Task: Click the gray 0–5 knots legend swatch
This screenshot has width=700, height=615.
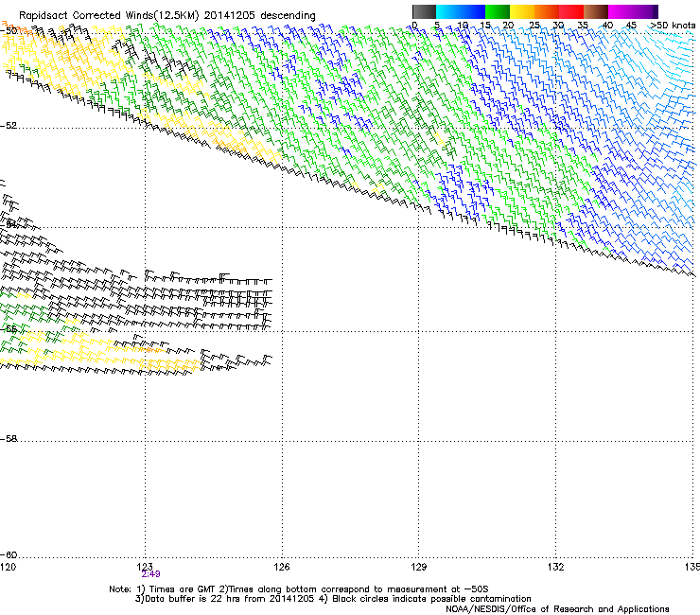Action: tap(424, 11)
